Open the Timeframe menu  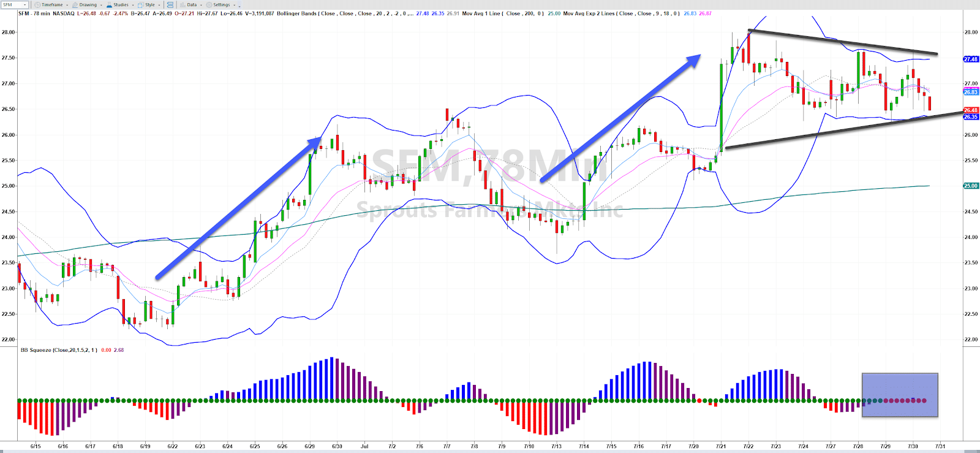coord(52,5)
